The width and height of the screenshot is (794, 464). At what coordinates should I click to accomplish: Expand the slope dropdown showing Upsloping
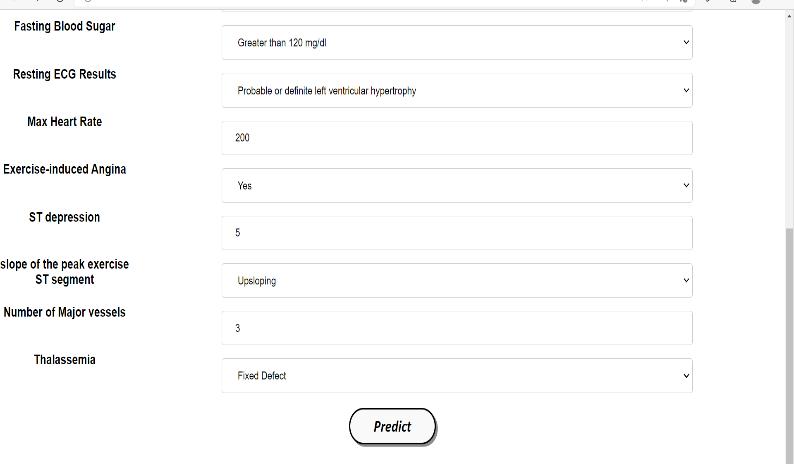point(456,281)
